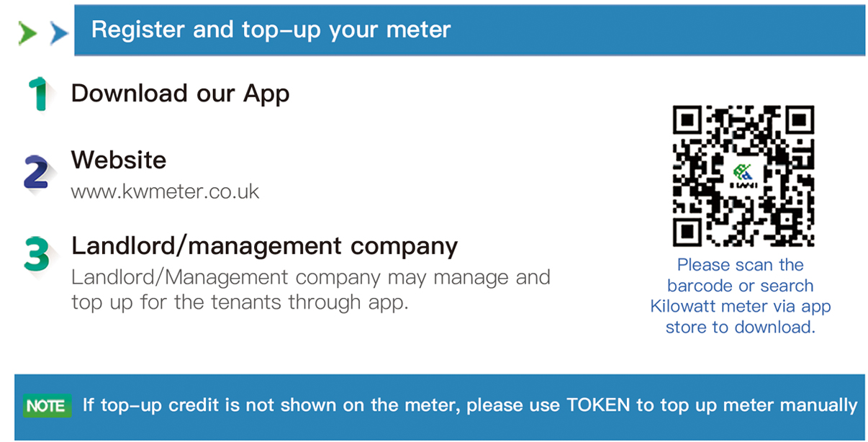Click the 'Website' heading
This screenshot has width=868, height=442.
point(119,159)
